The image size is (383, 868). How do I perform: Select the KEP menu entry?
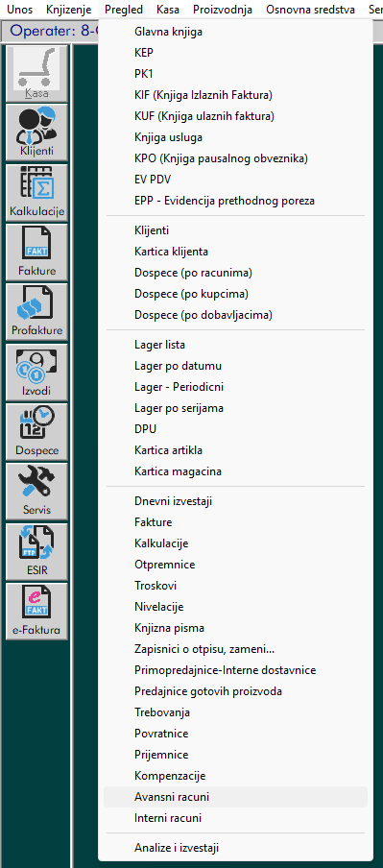point(235,53)
